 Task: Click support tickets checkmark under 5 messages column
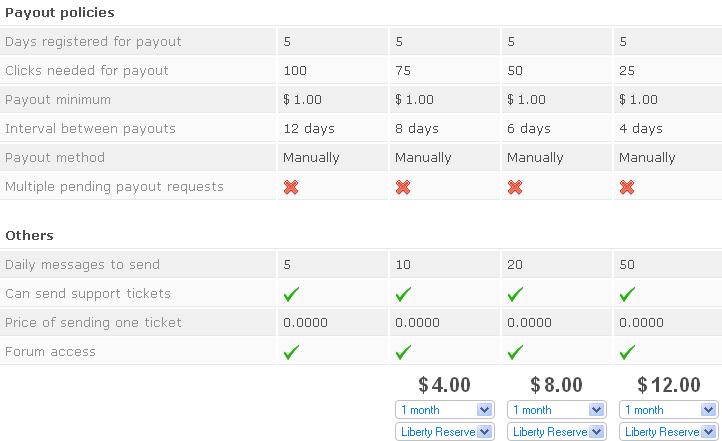[291, 294]
